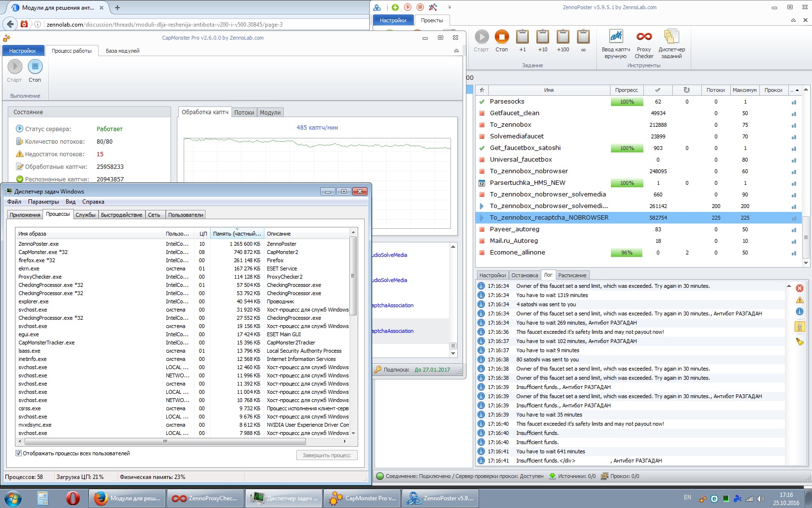Click the volume icon in system tray
Viewport: 812px width, 508px height.
[x=761, y=498]
